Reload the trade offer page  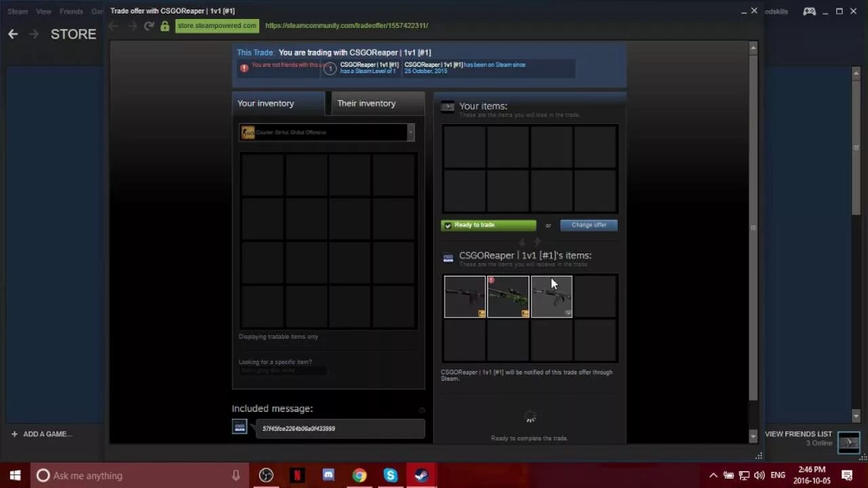tap(149, 26)
